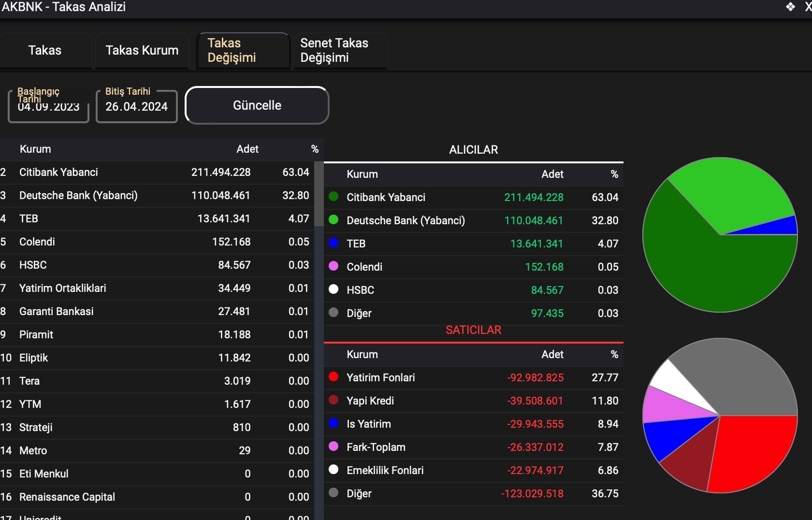Select Piramit row

click(x=157, y=334)
